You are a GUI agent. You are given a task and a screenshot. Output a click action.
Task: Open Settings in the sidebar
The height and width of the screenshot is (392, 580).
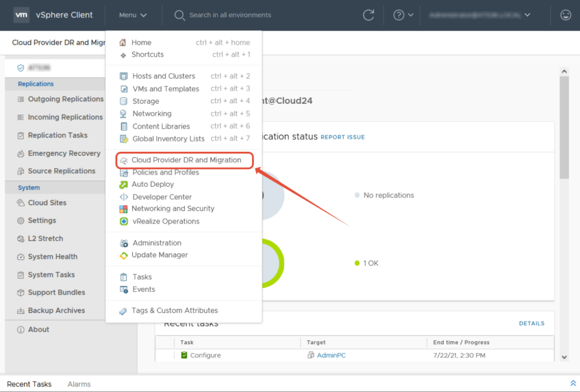click(42, 220)
